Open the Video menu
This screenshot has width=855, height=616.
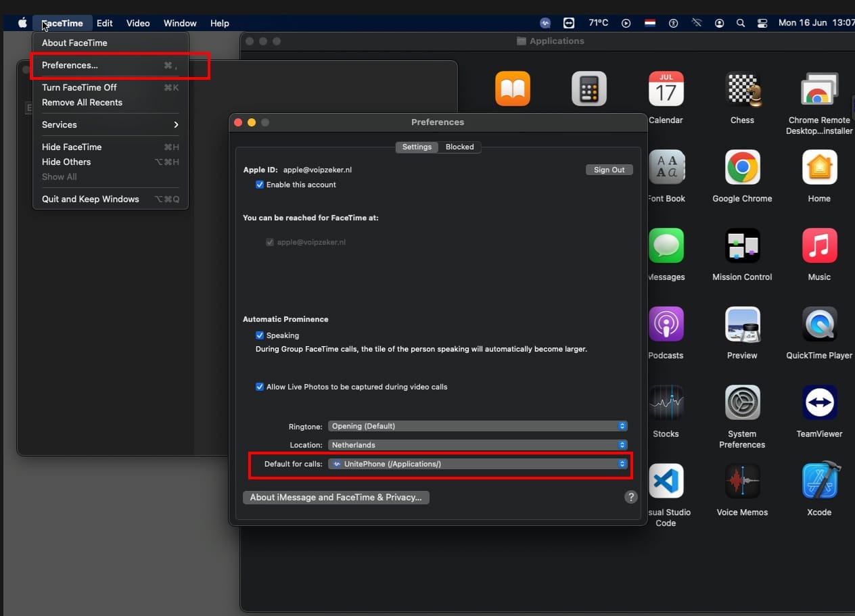click(x=138, y=23)
